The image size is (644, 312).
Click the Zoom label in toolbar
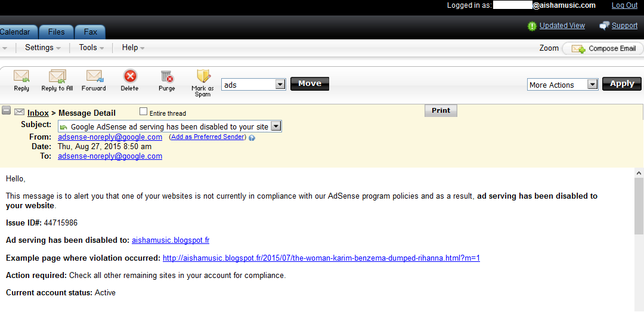pyautogui.click(x=549, y=48)
